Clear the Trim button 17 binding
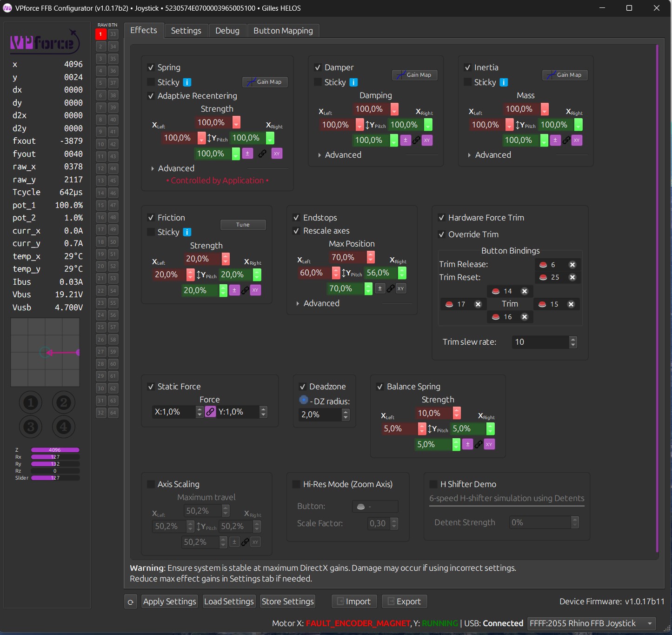The height and width of the screenshot is (635, 672). pos(478,304)
